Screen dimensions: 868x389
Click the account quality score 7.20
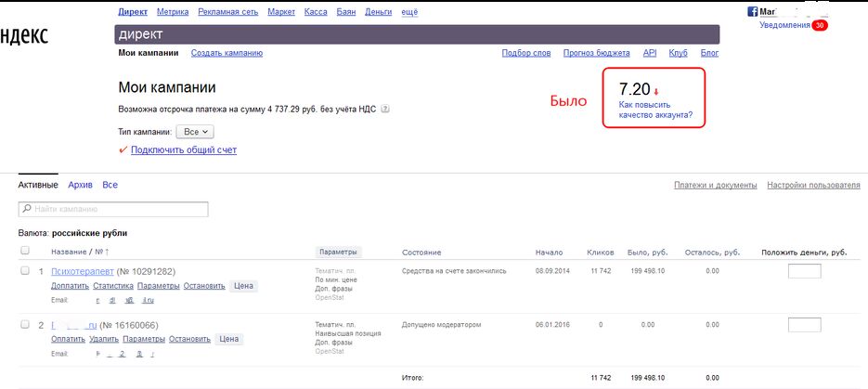[634, 89]
